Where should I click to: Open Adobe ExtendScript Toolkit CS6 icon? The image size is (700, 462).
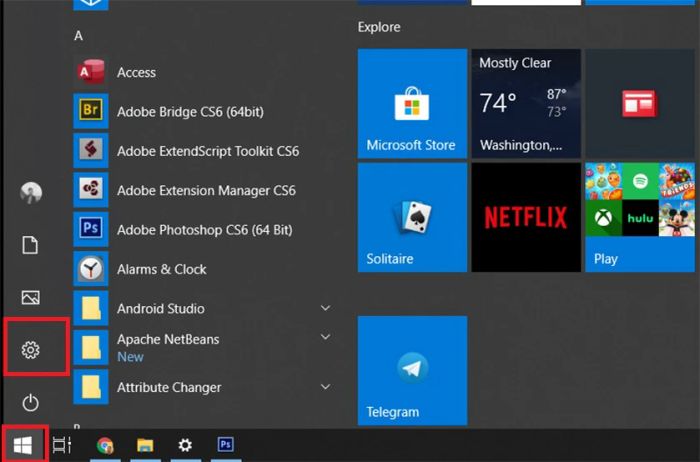coord(91,150)
